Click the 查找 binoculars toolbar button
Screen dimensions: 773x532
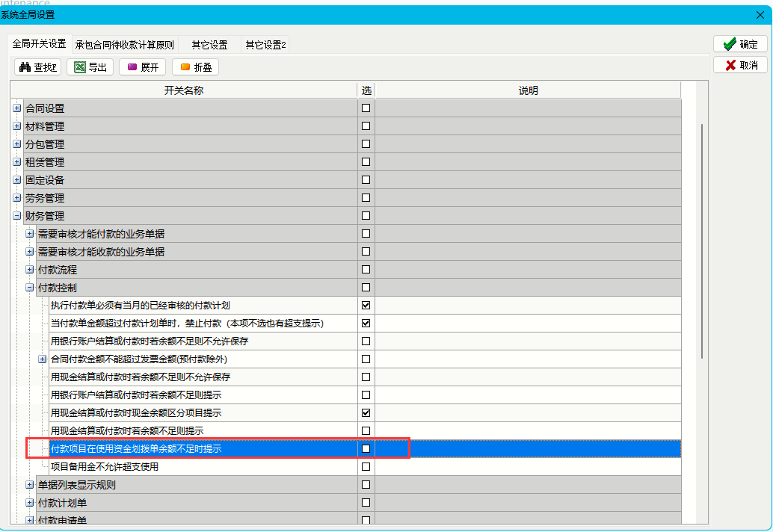coord(38,67)
